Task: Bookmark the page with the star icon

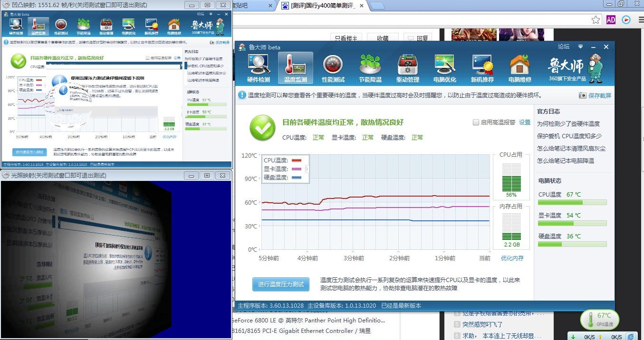Action: click(596, 20)
